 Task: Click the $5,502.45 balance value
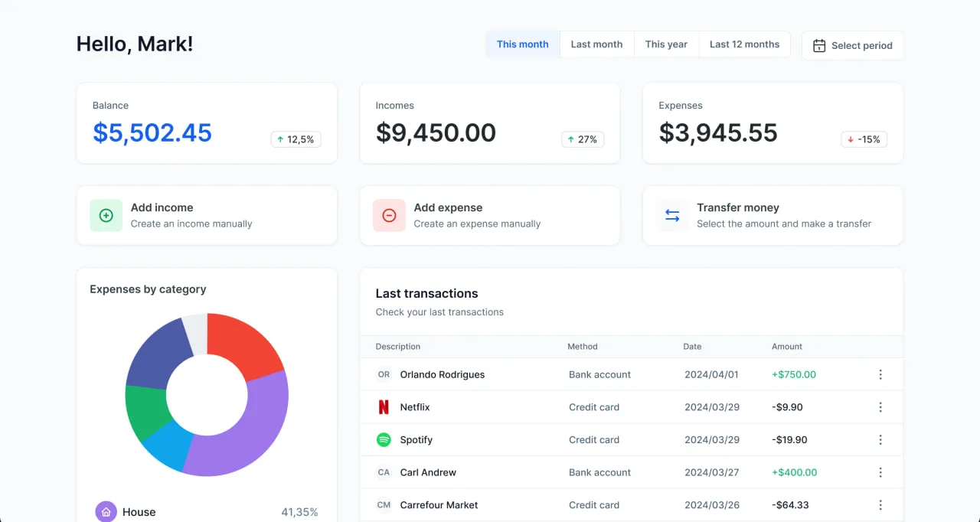tap(152, 132)
